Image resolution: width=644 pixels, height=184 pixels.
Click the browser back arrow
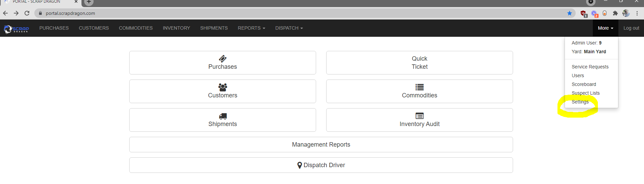[5, 13]
